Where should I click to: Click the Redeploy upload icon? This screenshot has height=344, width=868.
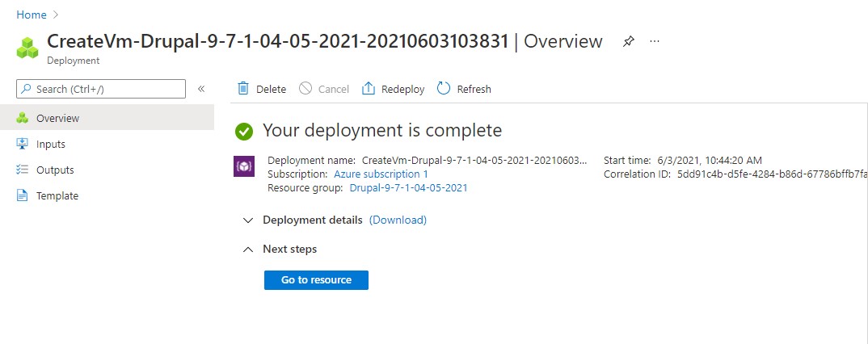(x=369, y=89)
